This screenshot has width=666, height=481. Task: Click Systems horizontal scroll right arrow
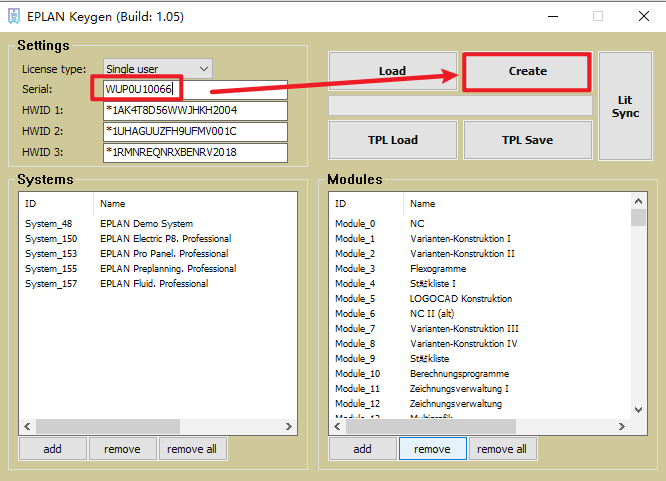(289, 426)
